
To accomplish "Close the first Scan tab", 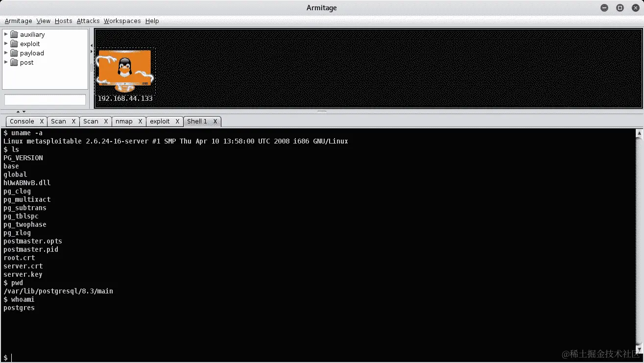I will tap(73, 121).
